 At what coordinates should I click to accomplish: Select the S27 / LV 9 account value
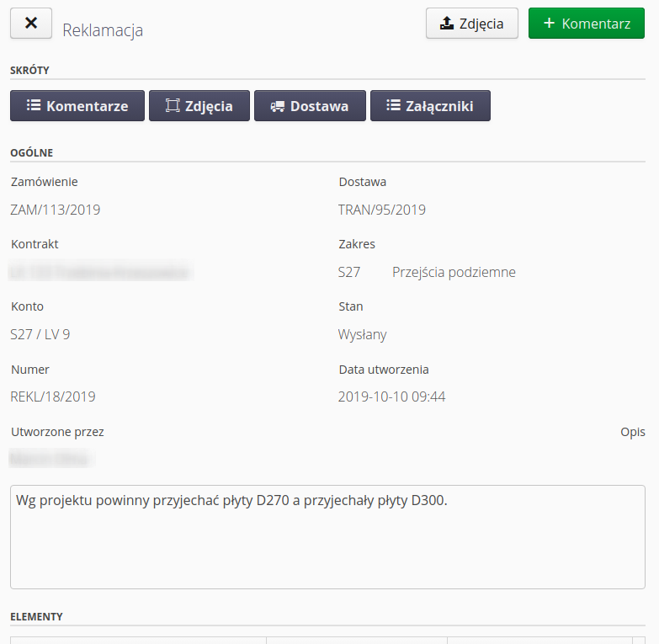(x=40, y=334)
